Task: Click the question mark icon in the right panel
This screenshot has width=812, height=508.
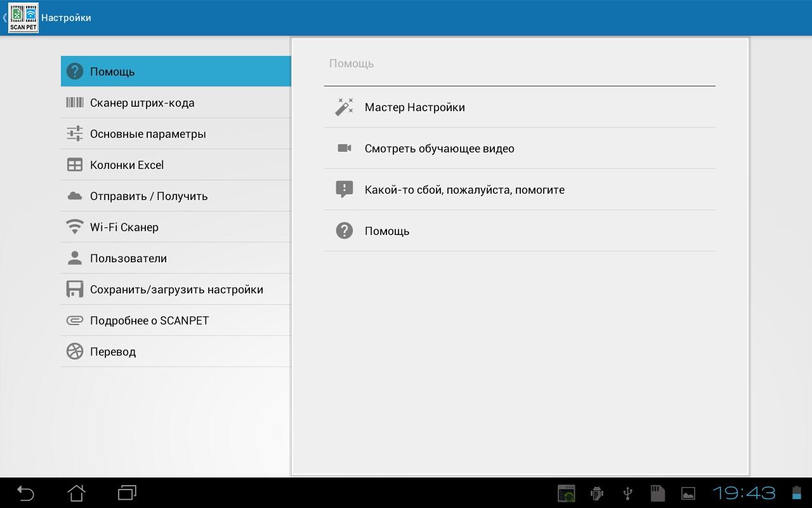Action: [344, 231]
